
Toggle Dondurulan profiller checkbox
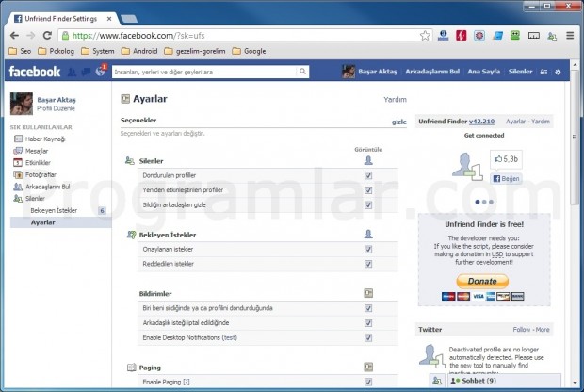368,175
